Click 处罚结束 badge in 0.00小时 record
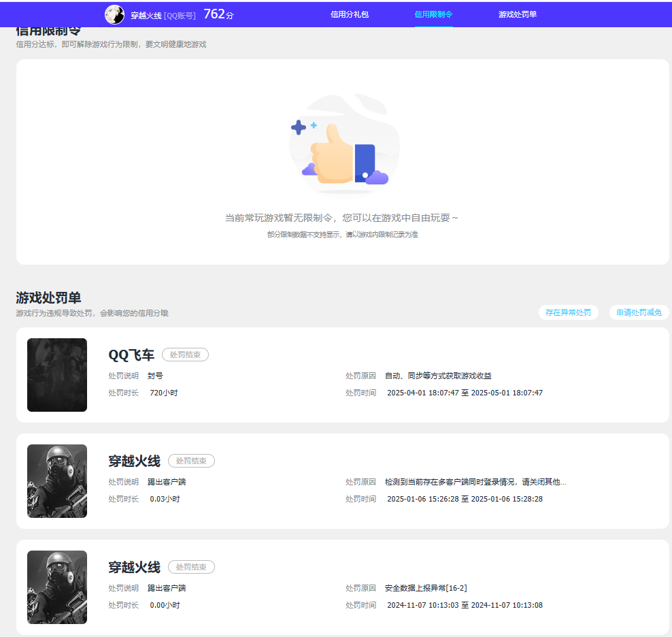Screen dimensions: 672x637 tap(191, 567)
